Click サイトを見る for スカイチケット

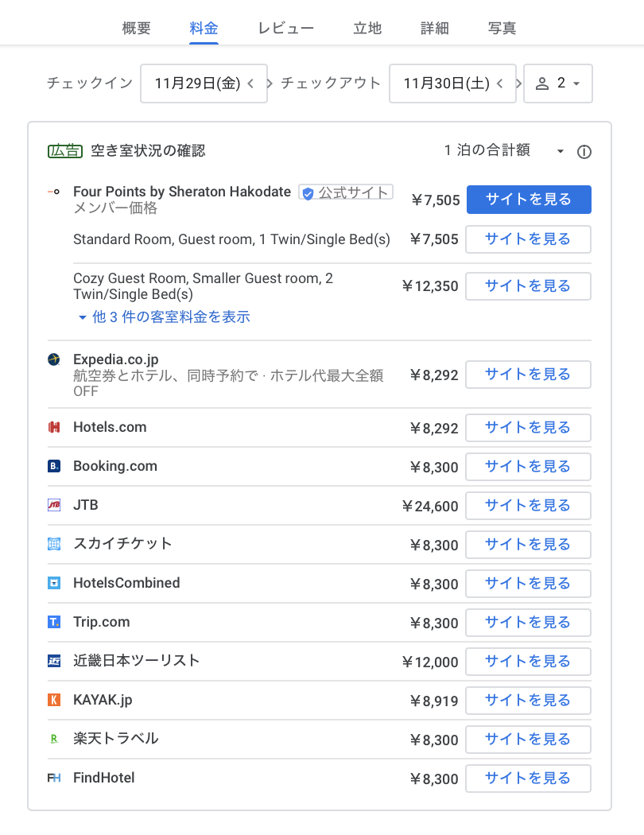tap(528, 545)
